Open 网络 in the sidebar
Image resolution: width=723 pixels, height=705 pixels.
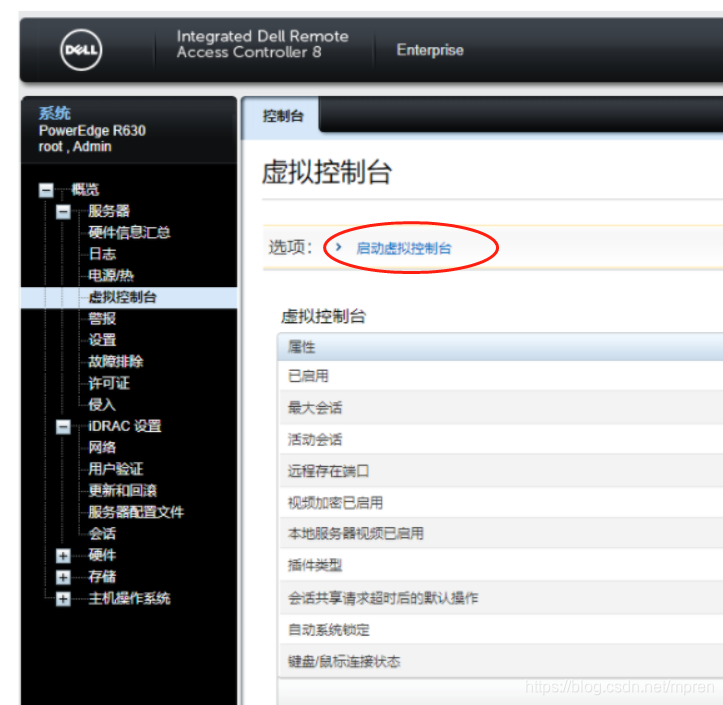pos(102,448)
